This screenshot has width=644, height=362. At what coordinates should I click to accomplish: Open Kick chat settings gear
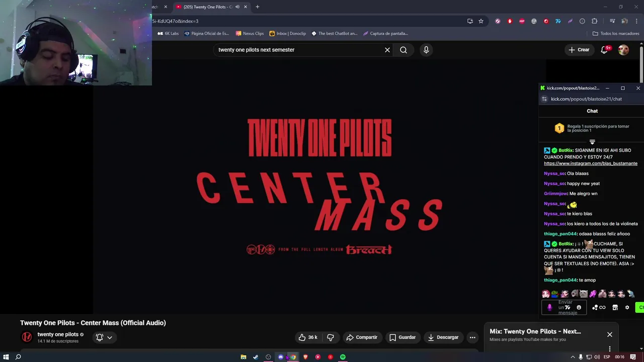pyautogui.click(x=627, y=307)
